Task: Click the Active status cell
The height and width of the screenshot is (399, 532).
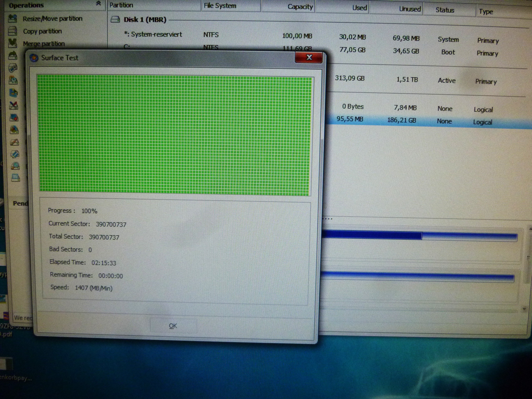Action: (447, 81)
